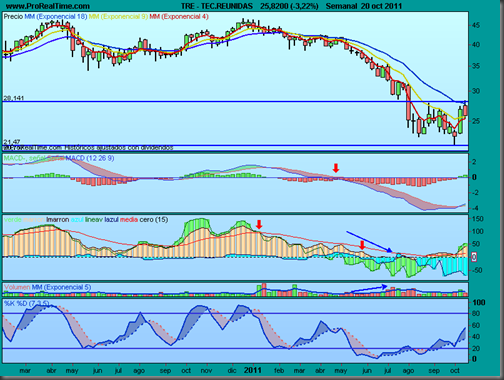Open the MACD (12 26 9) indicator label
Viewport: 504px width, 380px height.
pos(90,158)
